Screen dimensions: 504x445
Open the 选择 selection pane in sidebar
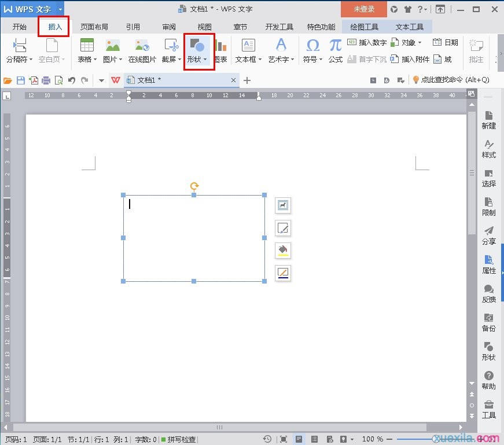[x=488, y=178]
